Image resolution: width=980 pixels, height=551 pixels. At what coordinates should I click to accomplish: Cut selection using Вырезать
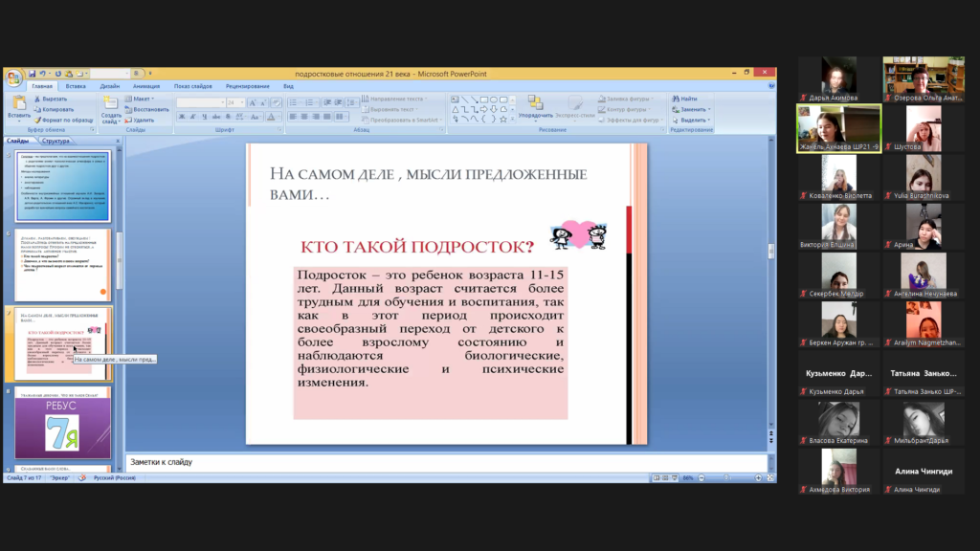tap(51, 99)
